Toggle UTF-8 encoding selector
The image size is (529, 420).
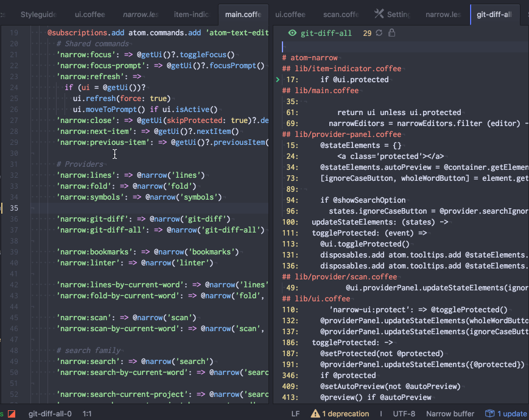pyautogui.click(x=404, y=413)
